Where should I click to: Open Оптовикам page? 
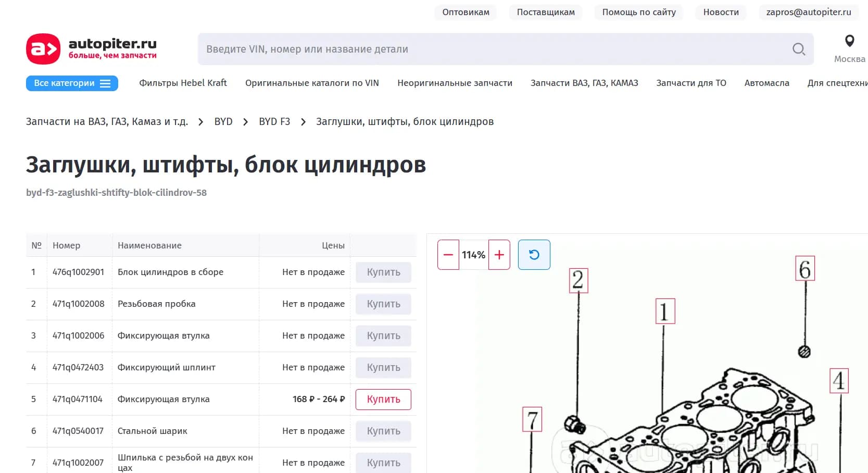click(x=466, y=12)
